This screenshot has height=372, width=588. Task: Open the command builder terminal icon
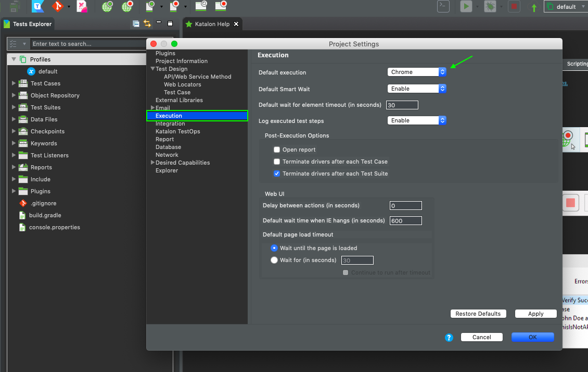click(x=443, y=6)
